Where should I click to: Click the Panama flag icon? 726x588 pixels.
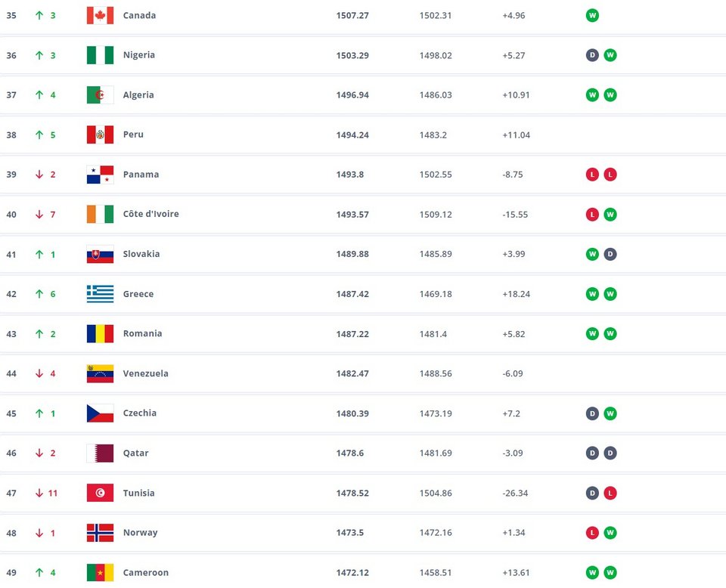click(100, 175)
